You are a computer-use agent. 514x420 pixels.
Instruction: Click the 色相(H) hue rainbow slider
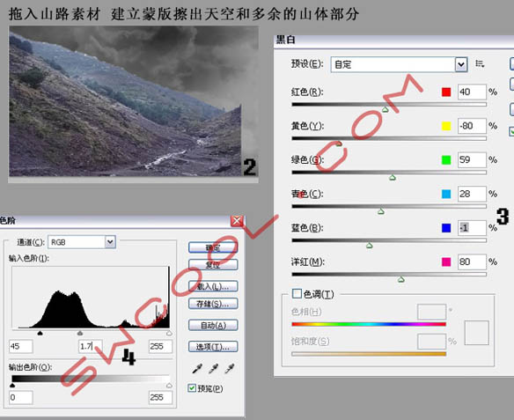(x=369, y=324)
